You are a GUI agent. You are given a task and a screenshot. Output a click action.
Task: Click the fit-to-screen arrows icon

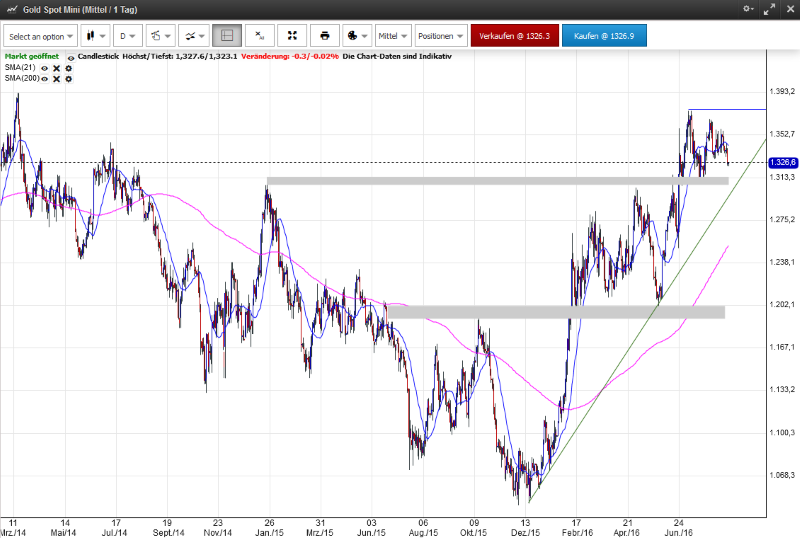(292, 36)
